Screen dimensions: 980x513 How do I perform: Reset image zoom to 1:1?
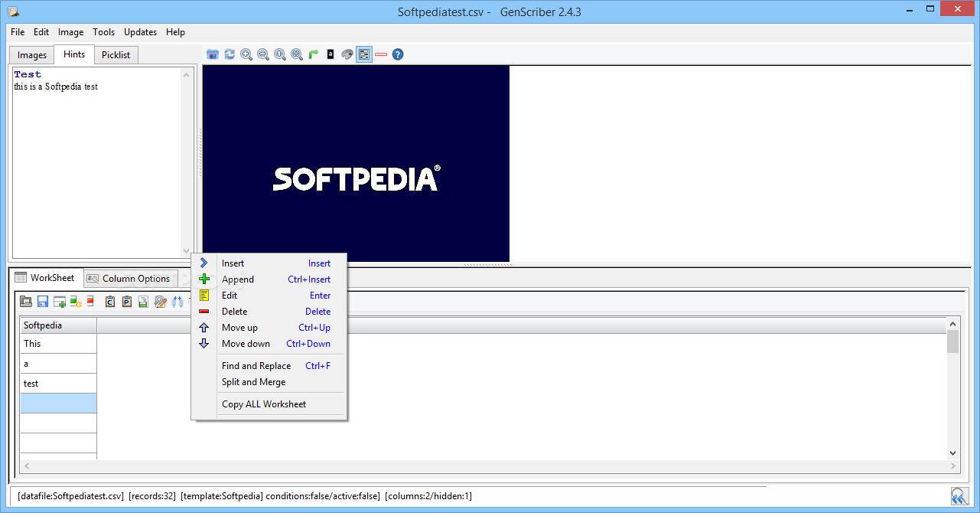[x=280, y=54]
